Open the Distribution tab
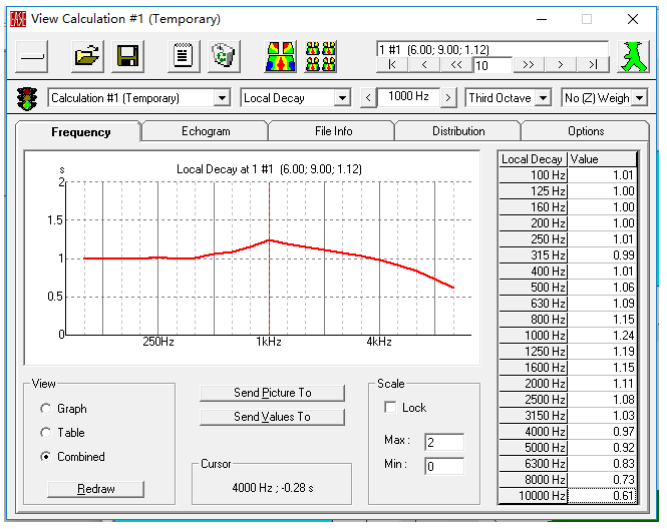Image resolution: width=667 pixels, height=529 pixels. (458, 131)
